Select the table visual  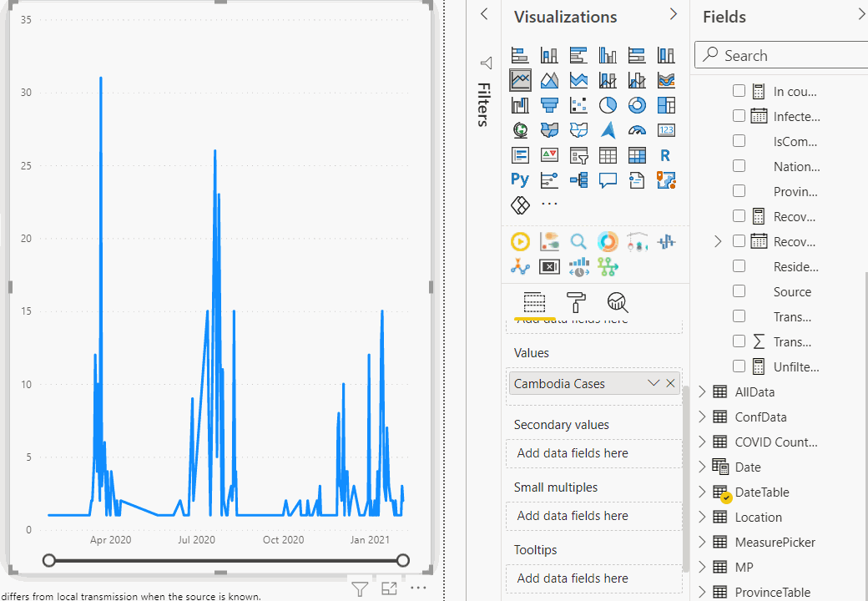608,155
